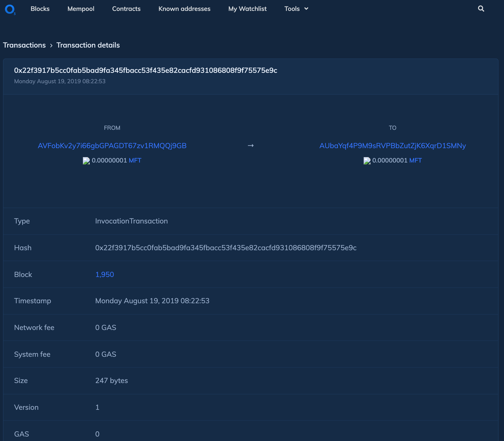The image size is (504, 441).
Task: Go to the Mempool page
Action: (81, 9)
